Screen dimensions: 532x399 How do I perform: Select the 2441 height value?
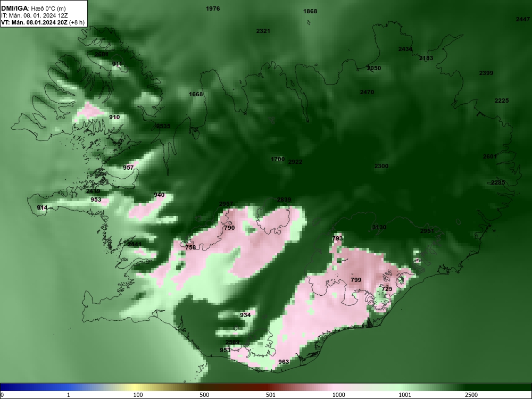click(x=135, y=244)
